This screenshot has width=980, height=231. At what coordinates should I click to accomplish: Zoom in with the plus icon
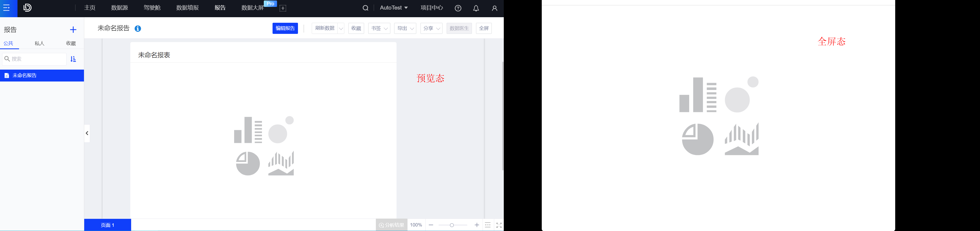click(477, 225)
